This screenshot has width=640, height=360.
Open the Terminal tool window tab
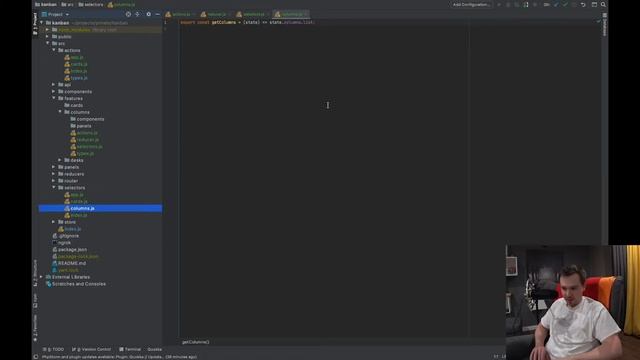(130, 349)
